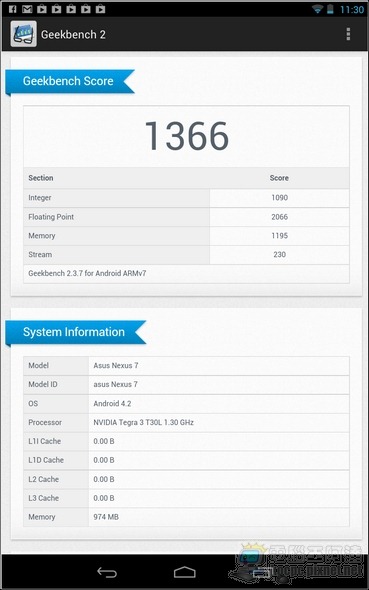
Task: Select the Geekbench Score banner heading
Action: coord(68,81)
